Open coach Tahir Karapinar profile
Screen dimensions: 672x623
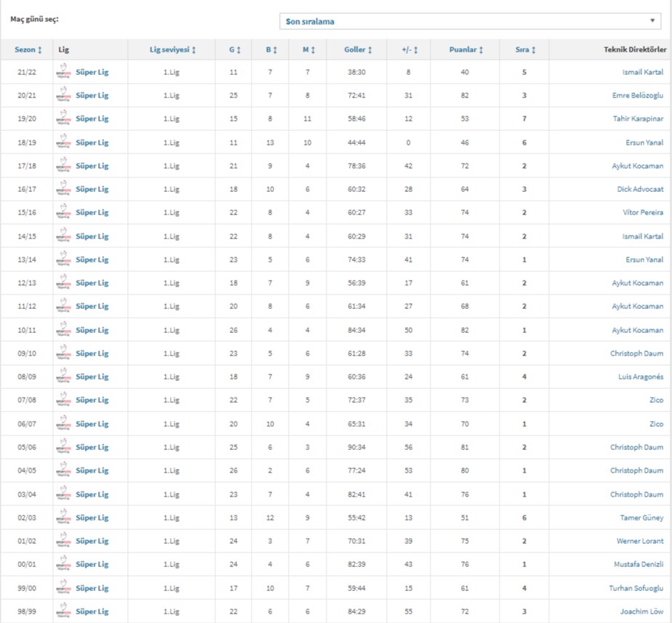click(638, 118)
